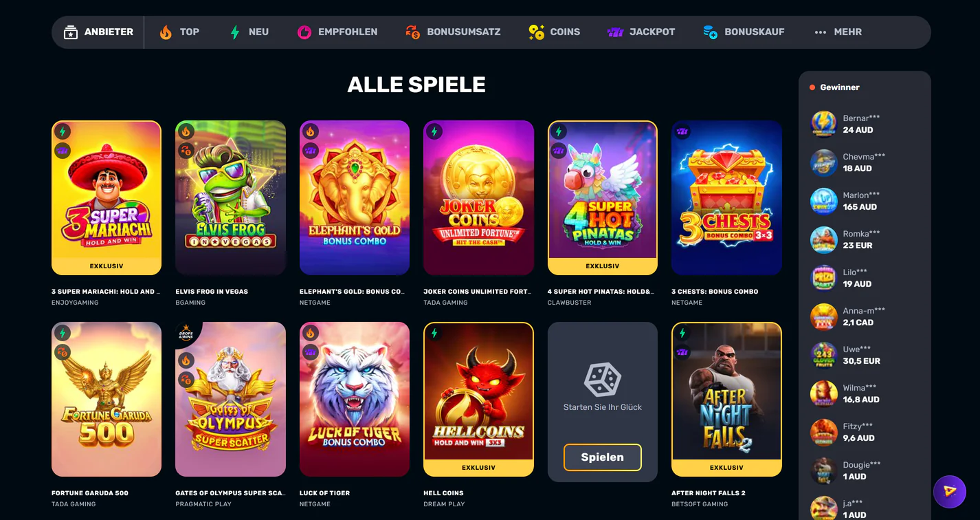The width and height of the screenshot is (980, 520).
Task: Expand the Mehr three-dot menu
Action: (x=838, y=32)
